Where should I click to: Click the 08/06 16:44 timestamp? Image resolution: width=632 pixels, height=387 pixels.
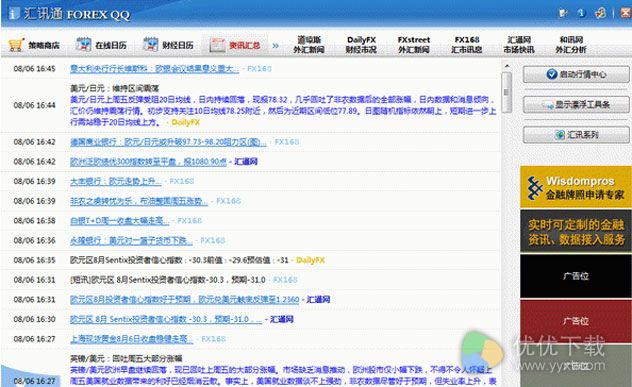[34, 105]
